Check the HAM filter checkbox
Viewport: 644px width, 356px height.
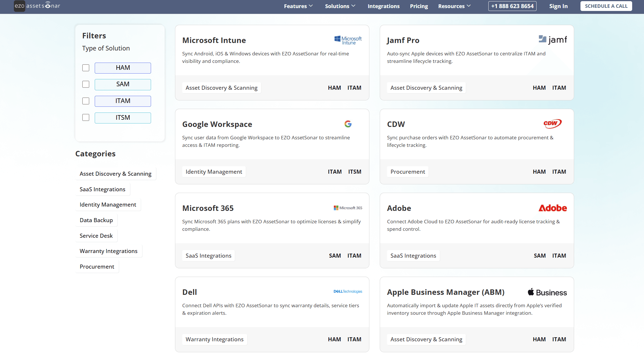pos(86,68)
